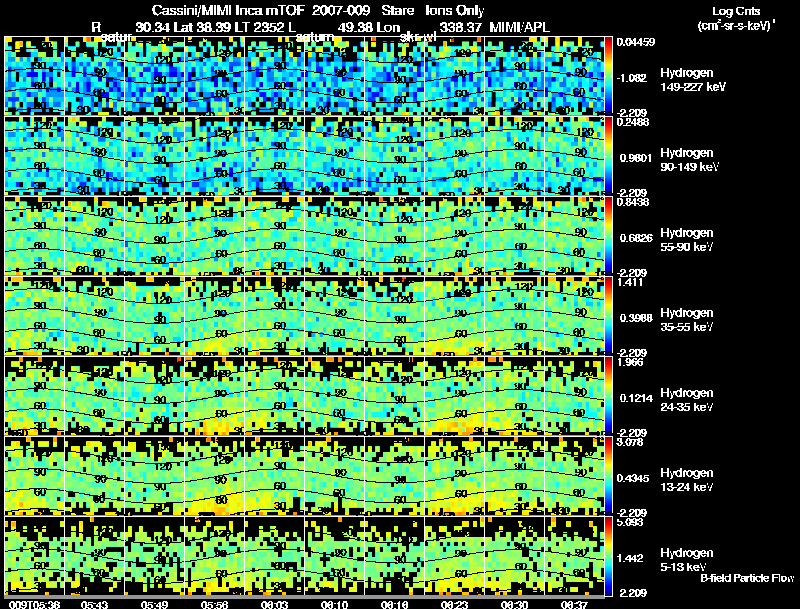
Task: Click the '0.04459' color scale maximum
Action: click(x=636, y=42)
